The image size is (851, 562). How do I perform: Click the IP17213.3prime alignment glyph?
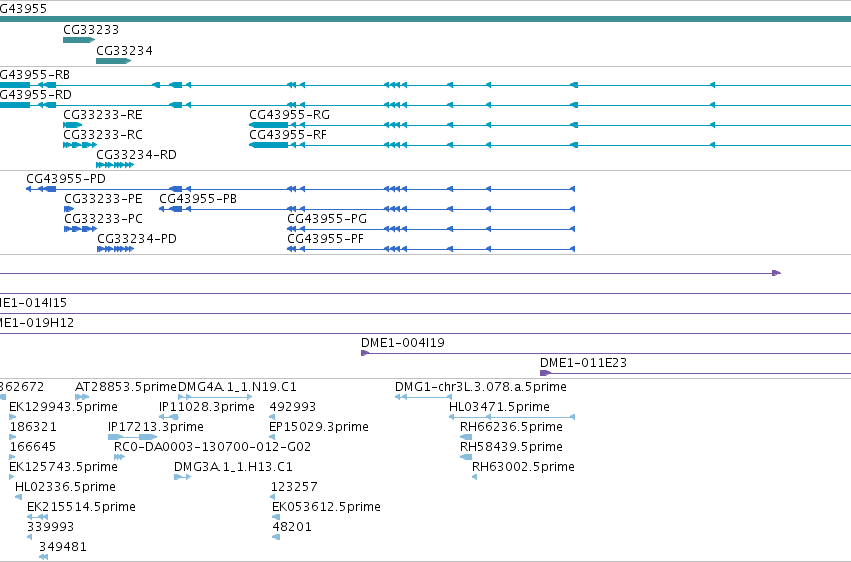pos(132,437)
